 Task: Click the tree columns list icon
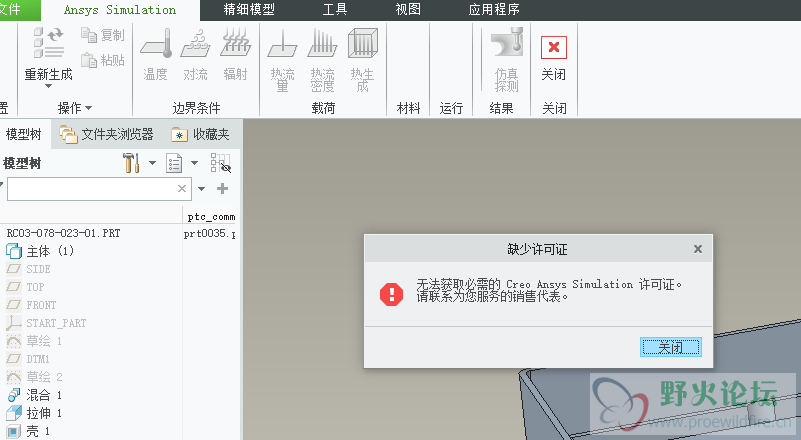[x=174, y=164]
